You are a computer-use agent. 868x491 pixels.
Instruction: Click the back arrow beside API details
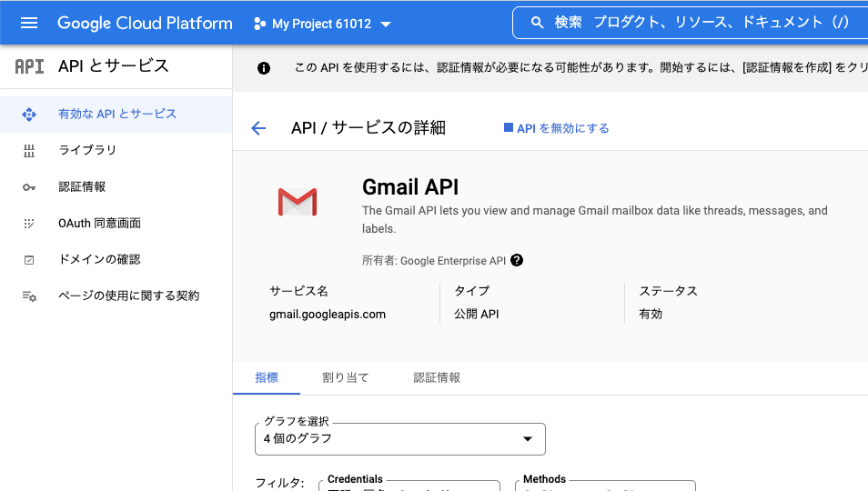tap(258, 128)
